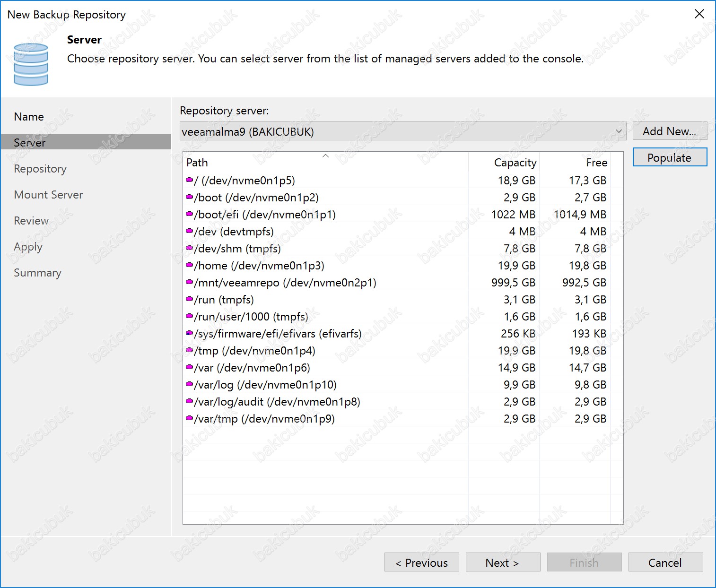The width and height of the screenshot is (716, 588).
Task: Select the /home (/dev/nvme0n1p3) path
Action: (259, 266)
